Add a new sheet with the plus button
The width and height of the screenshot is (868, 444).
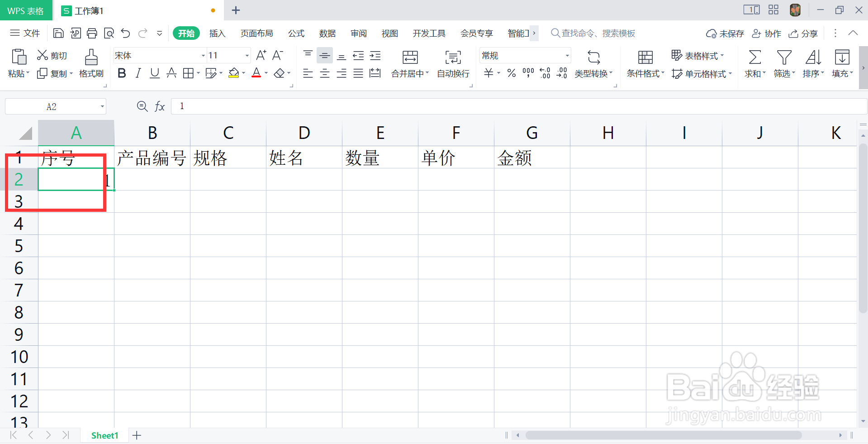pyautogui.click(x=137, y=435)
